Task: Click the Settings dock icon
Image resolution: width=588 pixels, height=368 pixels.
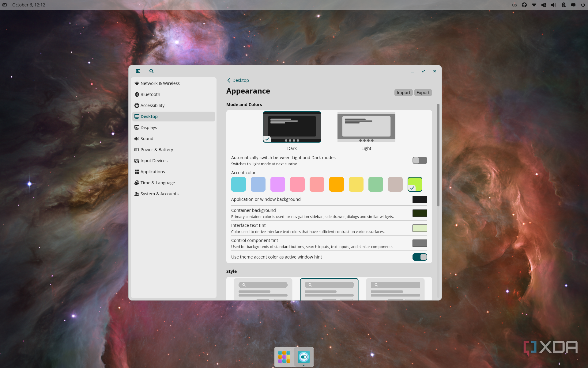Action: point(304,357)
